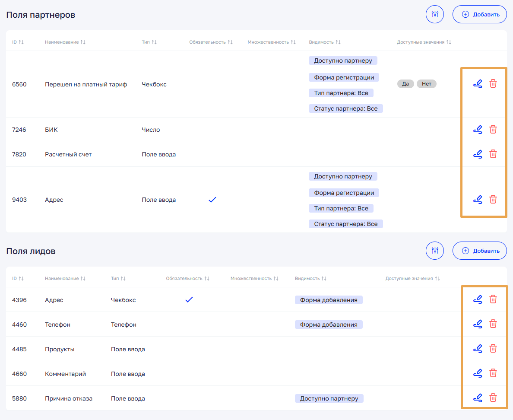Viewport: 513px width, 420px height.
Task: Edit the Телефон lead field
Action: pos(478,324)
